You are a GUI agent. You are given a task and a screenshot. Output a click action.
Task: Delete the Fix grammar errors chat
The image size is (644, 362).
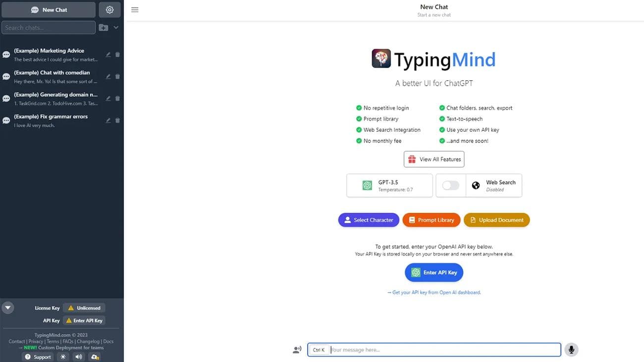117,120
